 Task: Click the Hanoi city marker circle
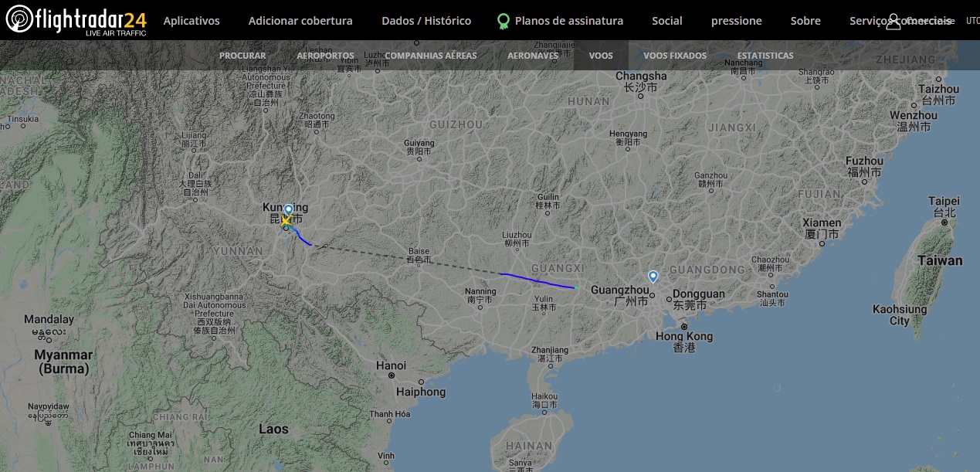(392, 375)
